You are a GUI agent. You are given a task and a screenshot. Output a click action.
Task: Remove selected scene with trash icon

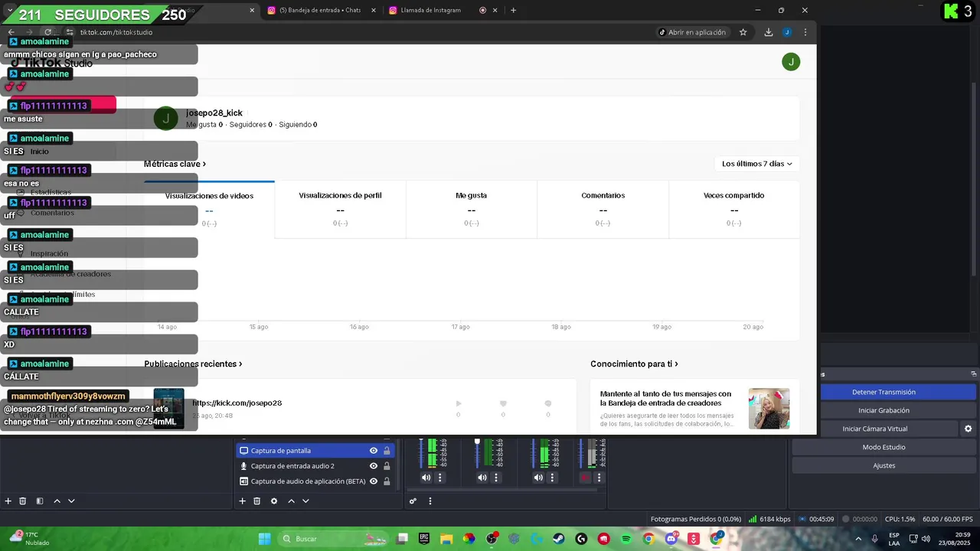pyautogui.click(x=23, y=501)
